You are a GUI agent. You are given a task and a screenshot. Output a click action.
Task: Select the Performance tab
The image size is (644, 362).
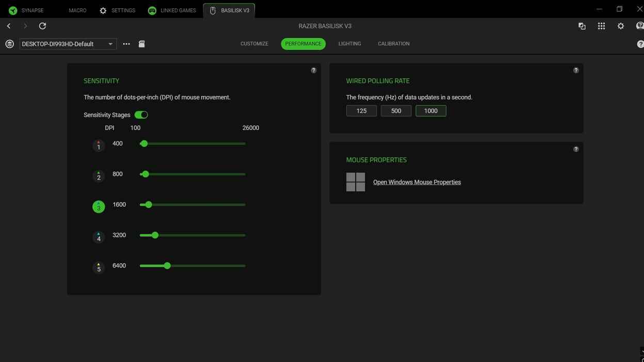coord(303,44)
